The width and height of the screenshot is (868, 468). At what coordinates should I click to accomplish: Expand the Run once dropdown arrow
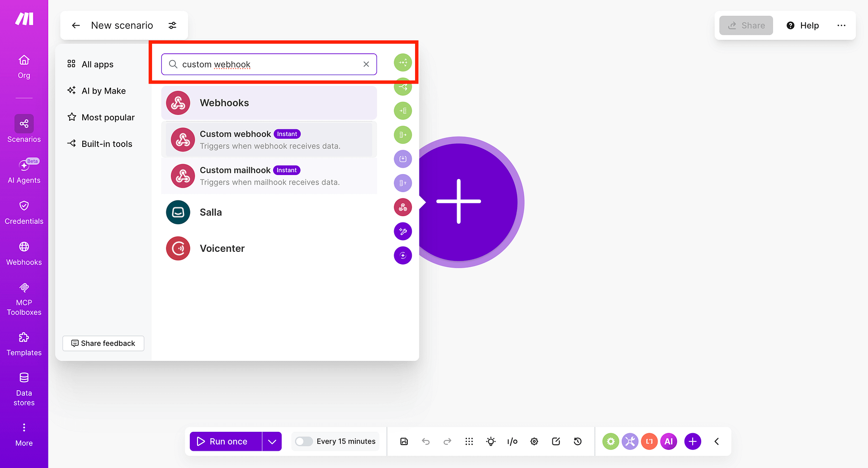tap(272, 441)
